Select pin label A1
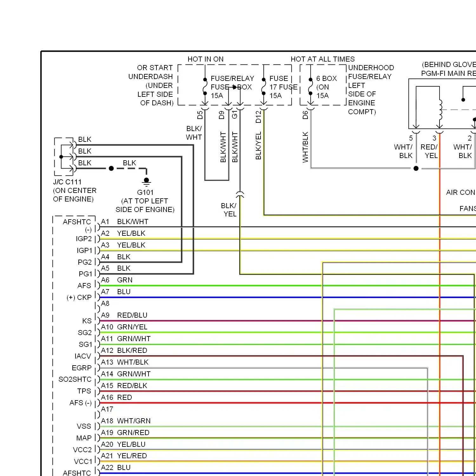Screen dimensions: 476x476 (x=105, y=221)
